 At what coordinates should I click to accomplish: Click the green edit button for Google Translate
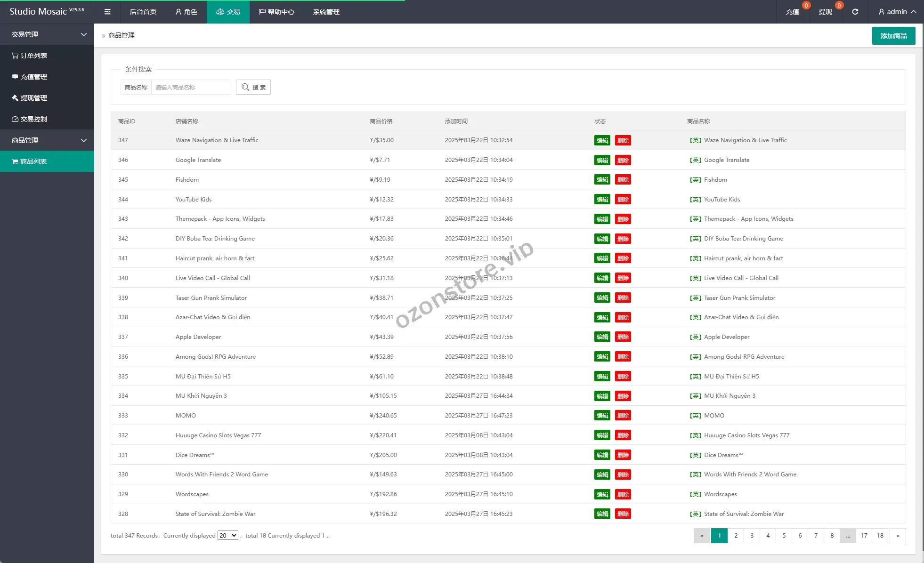pyautogui.click(x=602, y=160)
